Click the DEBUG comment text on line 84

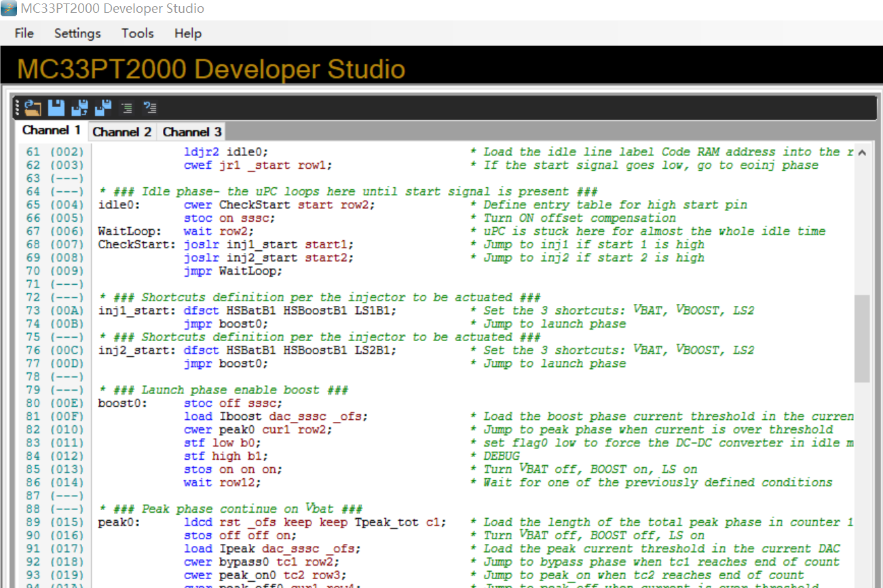tap(502, 456)
